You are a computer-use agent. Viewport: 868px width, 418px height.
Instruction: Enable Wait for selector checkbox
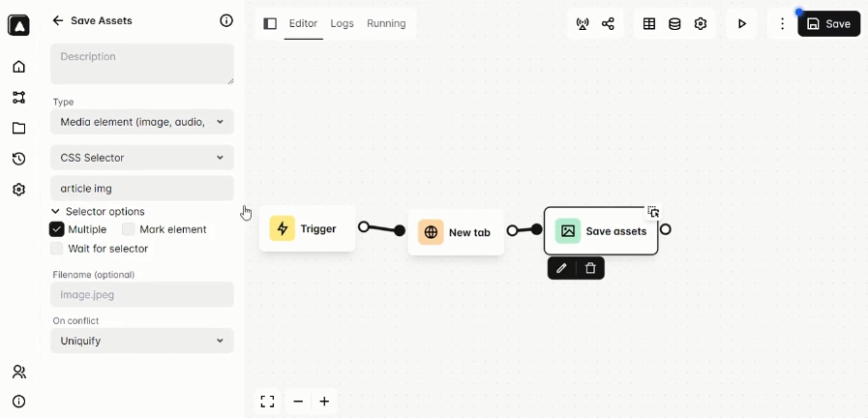click(57, 249)
